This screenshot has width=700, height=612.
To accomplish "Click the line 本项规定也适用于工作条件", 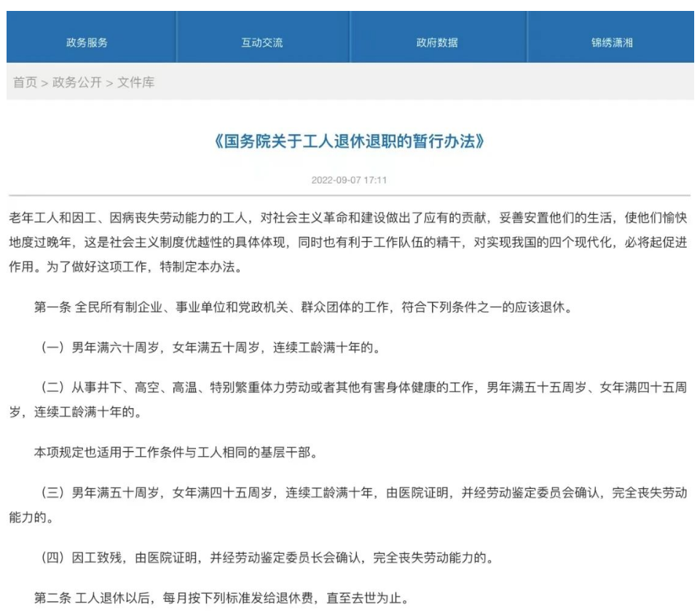I will (176, 452).
